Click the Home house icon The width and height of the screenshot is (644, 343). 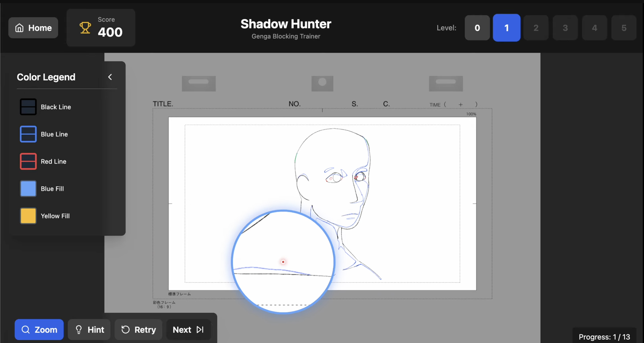(19, 28)
